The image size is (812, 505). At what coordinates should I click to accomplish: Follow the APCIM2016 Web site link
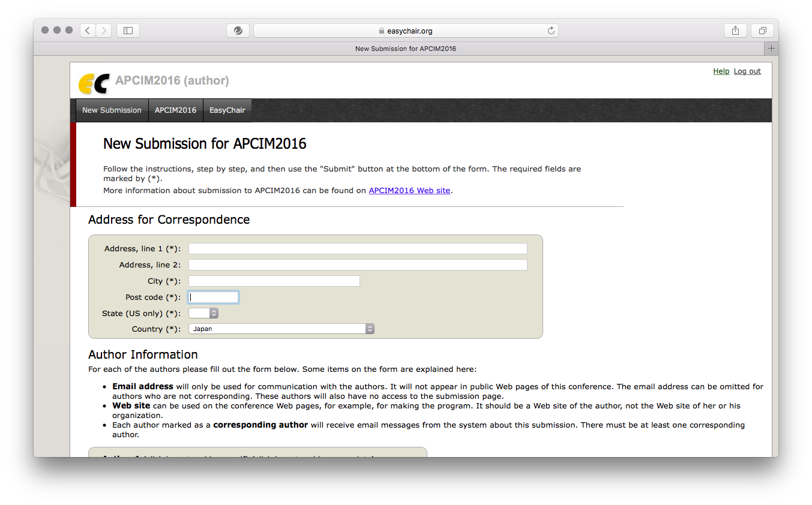(x=409, y=191)
